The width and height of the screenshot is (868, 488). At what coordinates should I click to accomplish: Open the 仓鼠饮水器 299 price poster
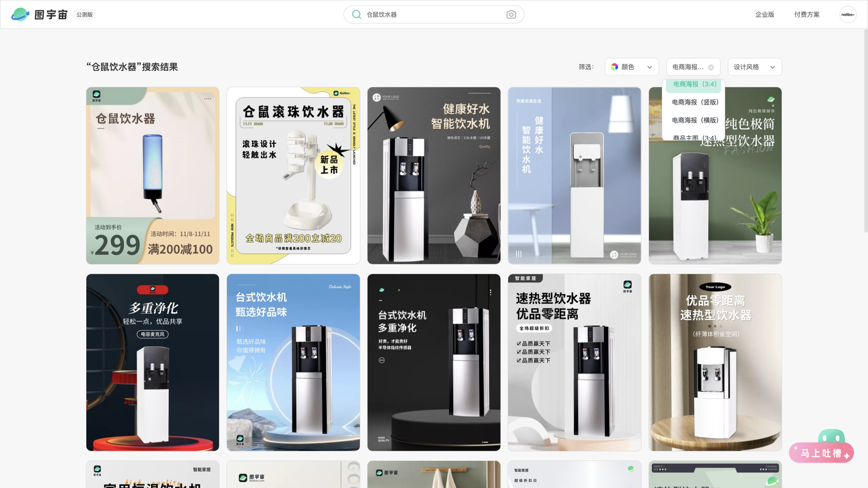153,176
